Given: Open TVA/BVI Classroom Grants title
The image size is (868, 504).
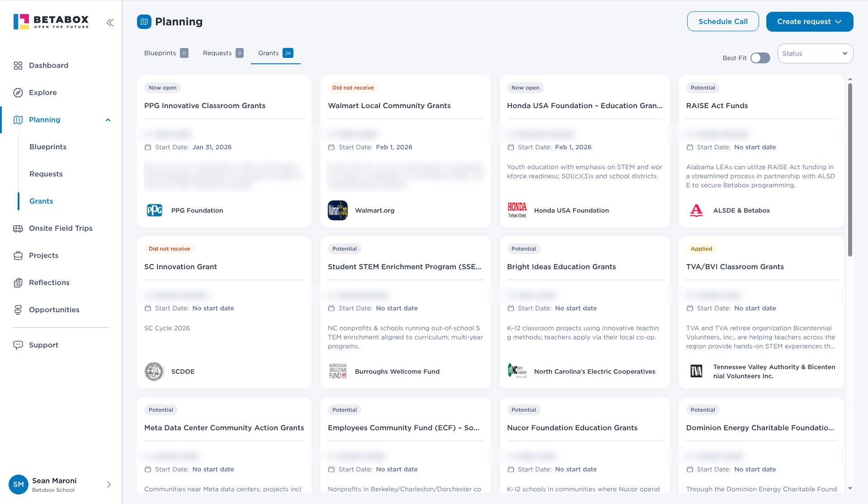Looking at the screenshot, I should [x=735, y=266].
